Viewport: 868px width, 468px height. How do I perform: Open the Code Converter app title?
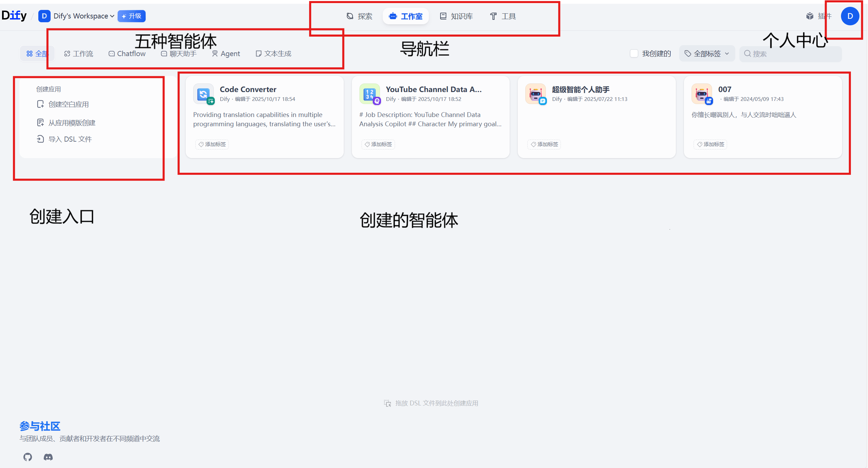(248, 90)
